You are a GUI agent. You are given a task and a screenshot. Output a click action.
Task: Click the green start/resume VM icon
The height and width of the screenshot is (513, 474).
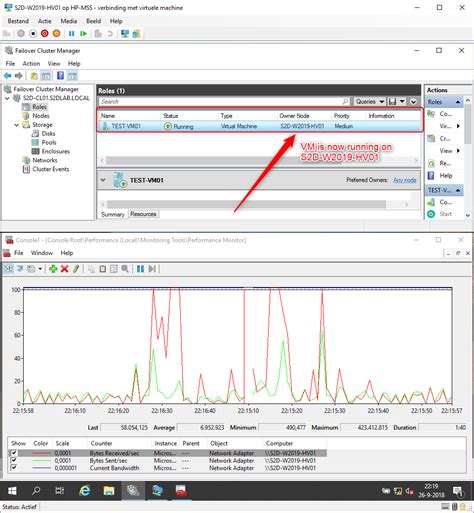coord(83,34)
